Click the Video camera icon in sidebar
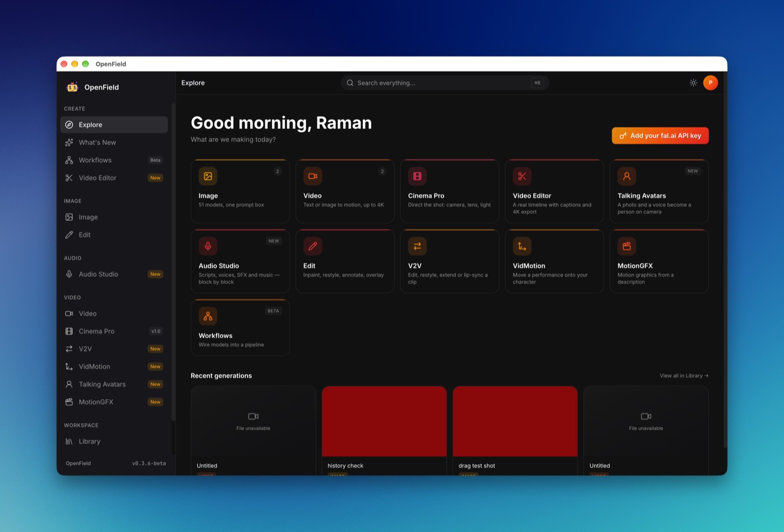The image size is (784, 532). (x=69, y=314)
